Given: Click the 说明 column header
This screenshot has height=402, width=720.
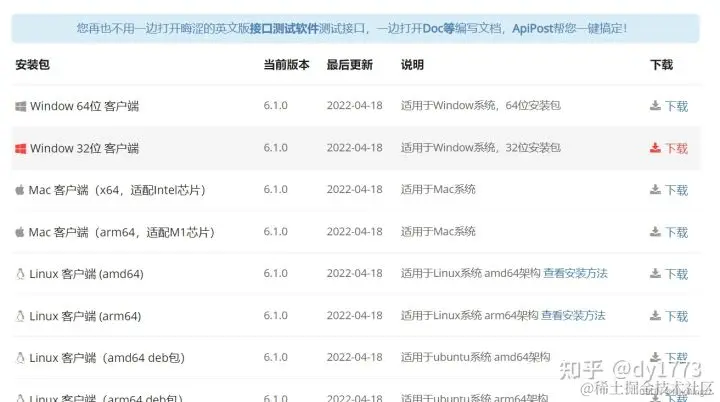Looking at the screenshot, I should pyautogui.click(x=412, y=65).
